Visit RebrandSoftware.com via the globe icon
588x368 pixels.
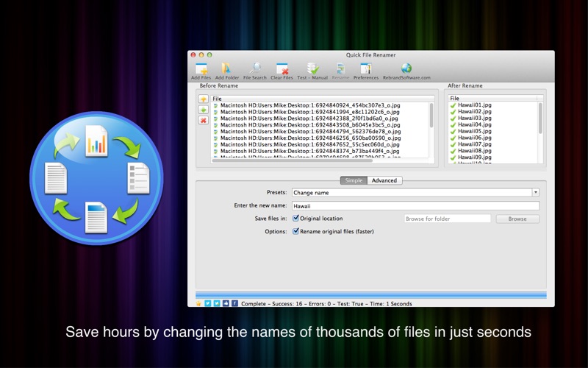click(x=406, y=69)
